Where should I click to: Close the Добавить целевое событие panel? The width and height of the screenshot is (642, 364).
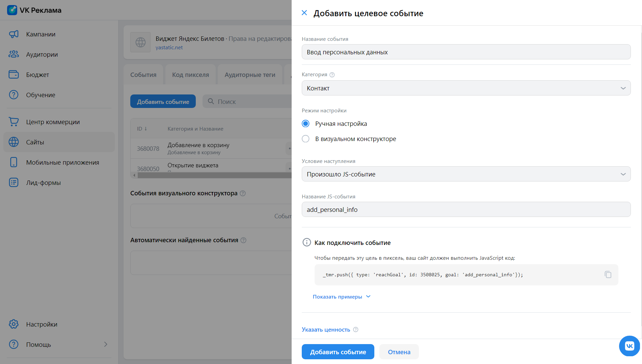click(x=304, y=13)
